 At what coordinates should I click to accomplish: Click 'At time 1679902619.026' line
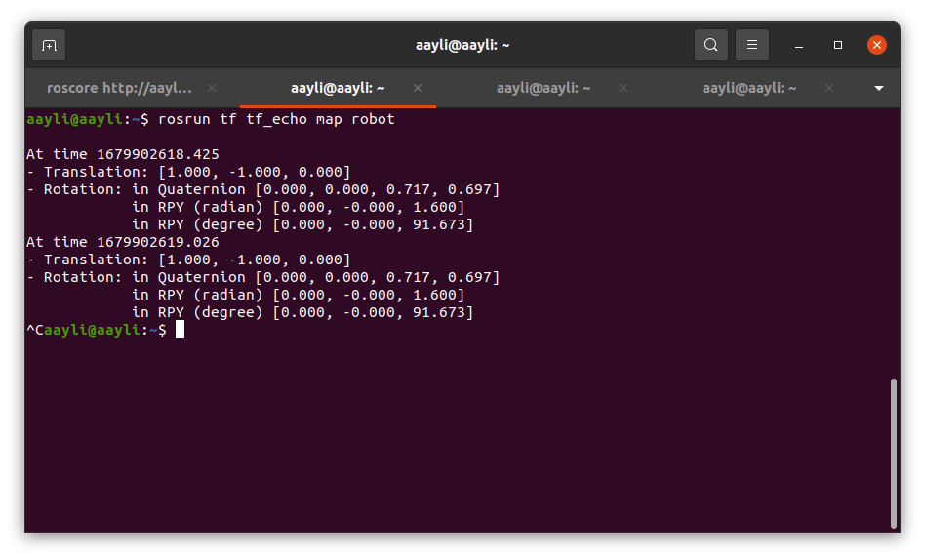123,243
